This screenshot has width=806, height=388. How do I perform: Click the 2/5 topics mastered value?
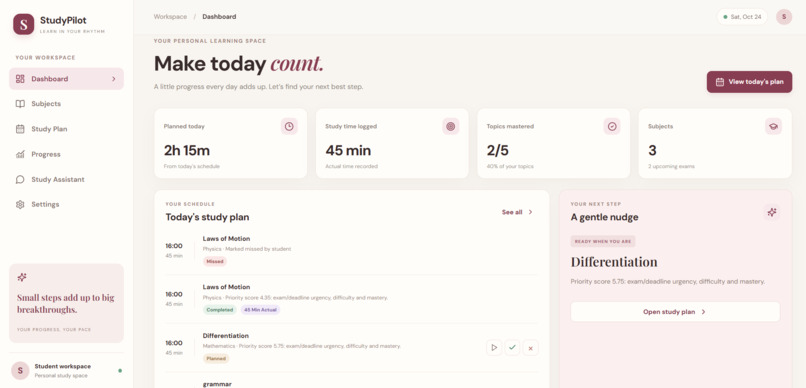(498, 151)
